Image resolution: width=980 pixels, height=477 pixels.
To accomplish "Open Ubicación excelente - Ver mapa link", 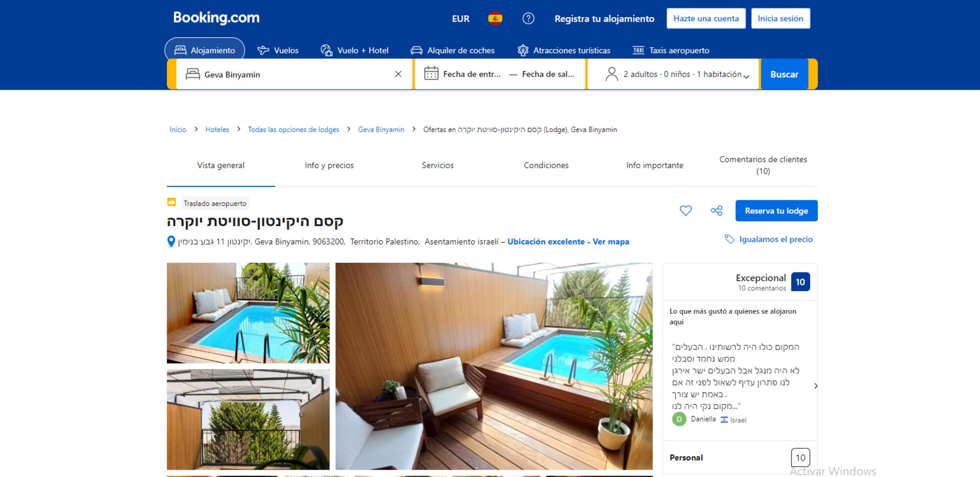I will (568, 242).
